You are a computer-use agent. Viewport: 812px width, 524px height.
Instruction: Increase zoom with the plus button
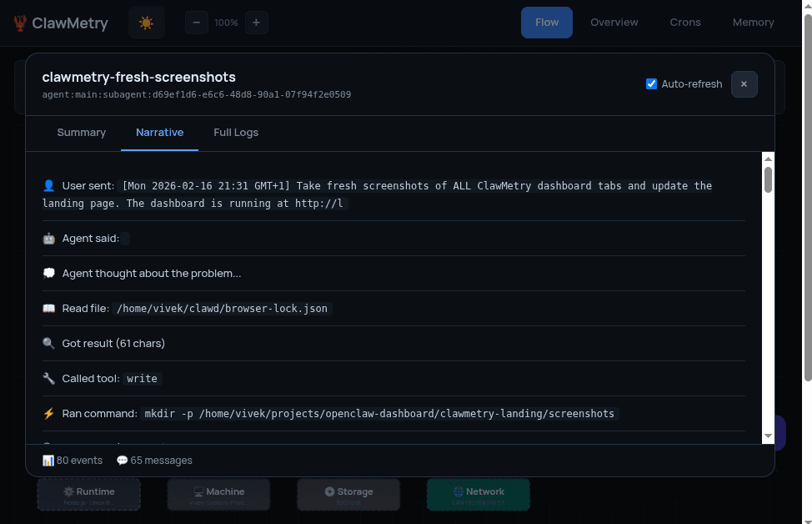(x=256, y=23)
